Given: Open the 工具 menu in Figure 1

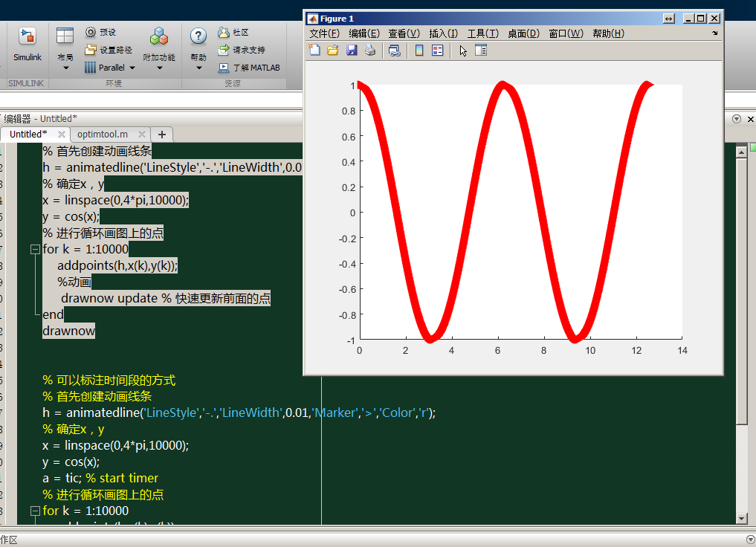Looking at the screenshot, I should pos(481,33).
